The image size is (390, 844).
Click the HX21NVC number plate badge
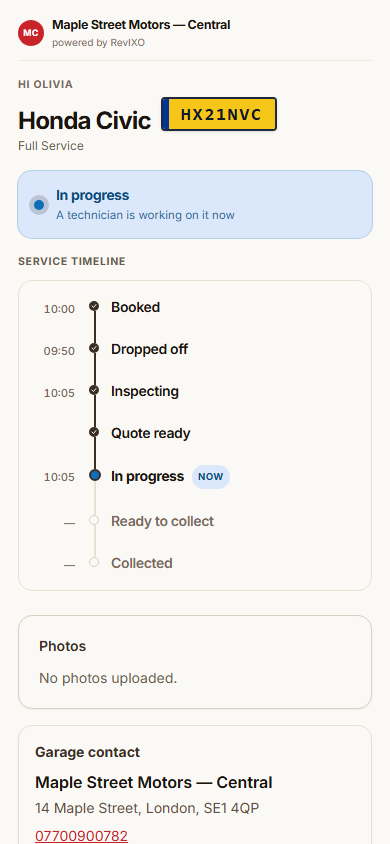219,114
